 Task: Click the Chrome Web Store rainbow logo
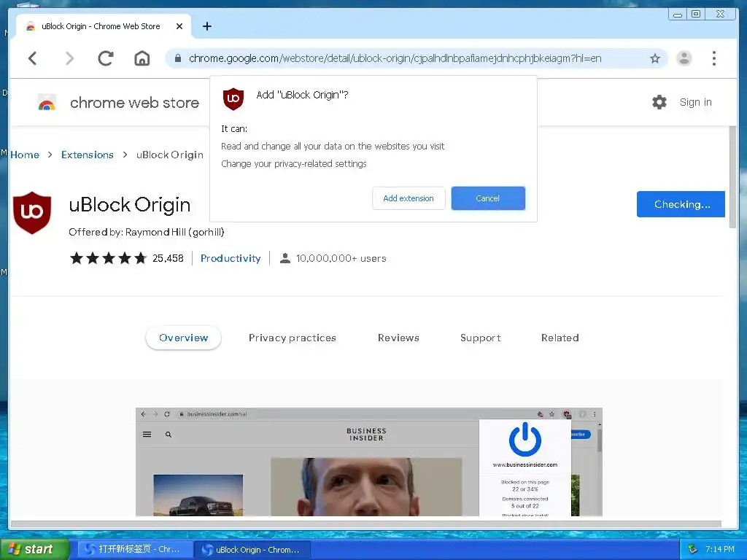47,102
